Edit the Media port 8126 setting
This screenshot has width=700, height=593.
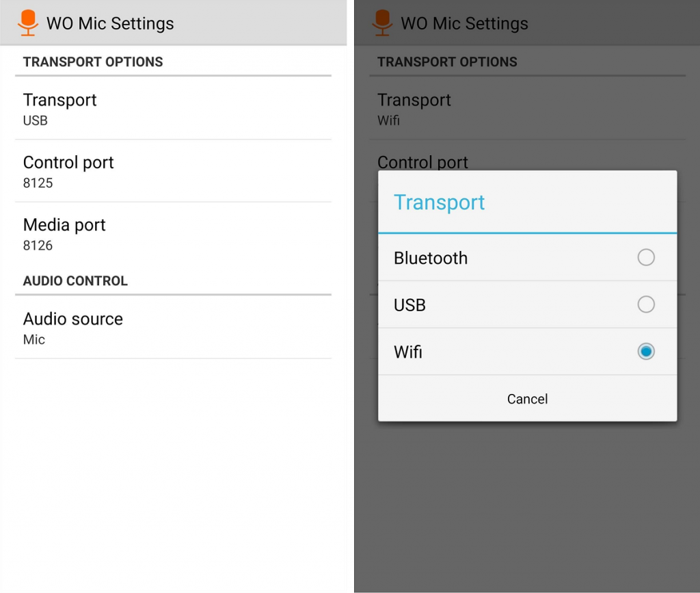click(x=173, y=234)
